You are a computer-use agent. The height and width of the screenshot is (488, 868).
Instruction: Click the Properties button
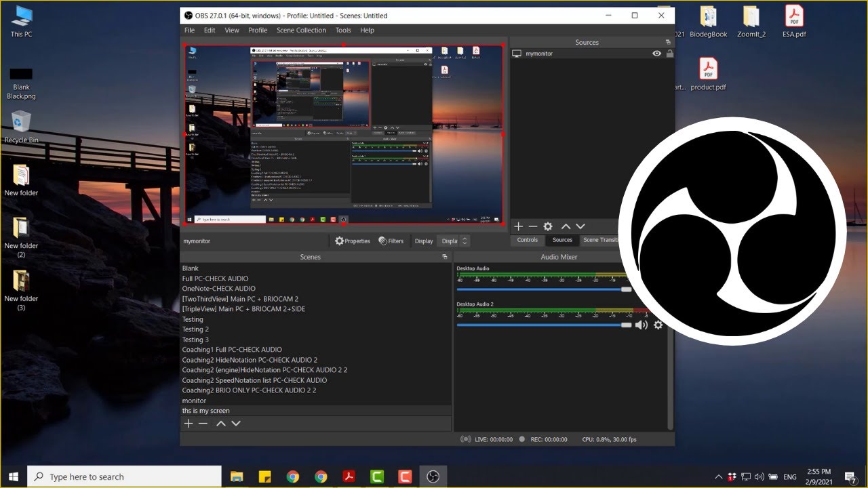353,241
